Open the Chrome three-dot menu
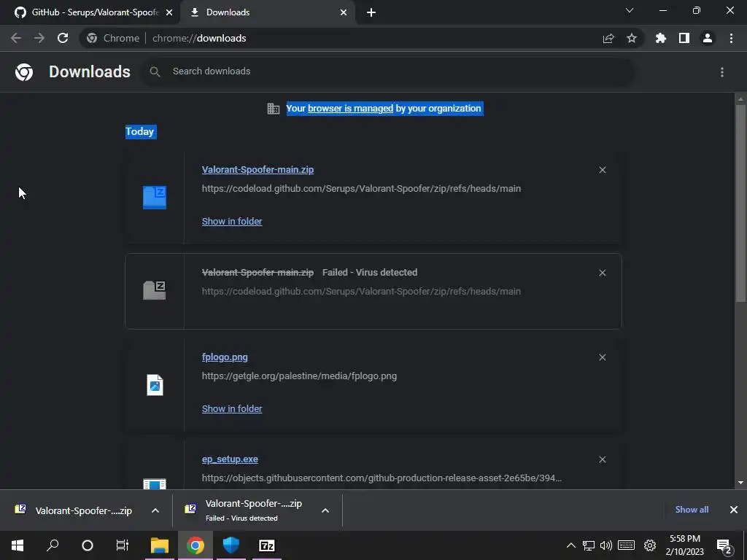Viewport: 747px width, 560px height. tap(731, 38)
